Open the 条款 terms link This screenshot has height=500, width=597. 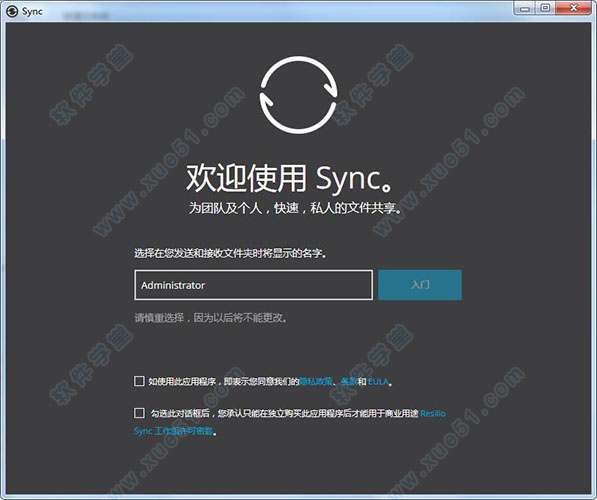click(x=349, y=381)
